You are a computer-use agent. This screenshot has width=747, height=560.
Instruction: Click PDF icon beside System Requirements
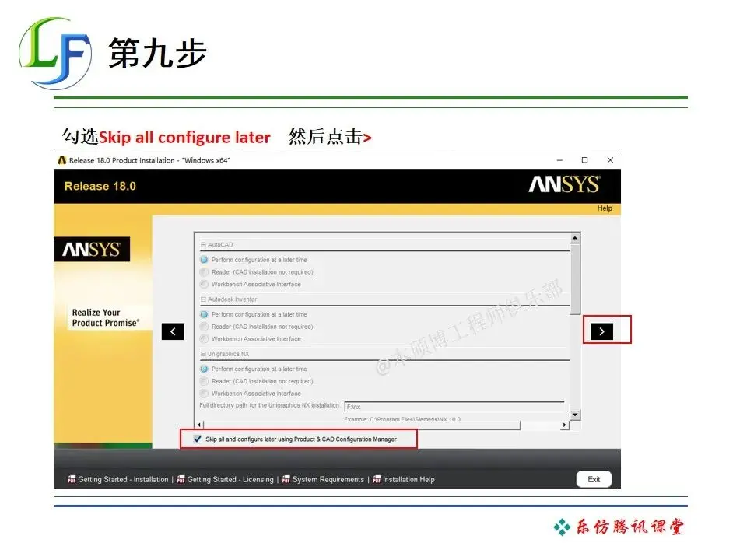point(286,480)
